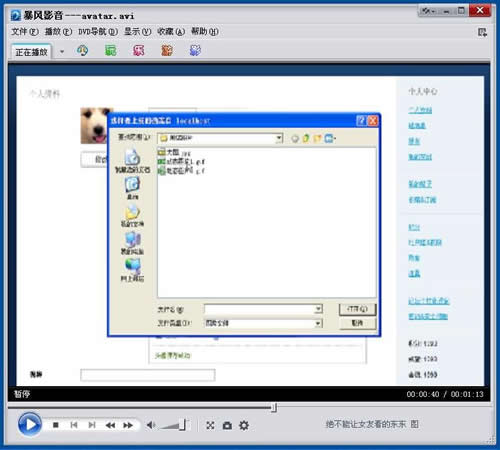Click the back icon in the file dialog toolbar

click(x=295, y=138)
